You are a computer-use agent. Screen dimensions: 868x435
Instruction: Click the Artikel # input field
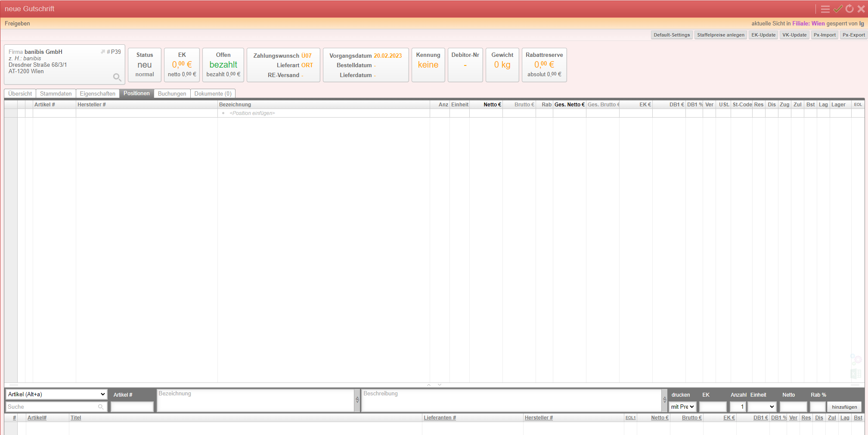click(132, 407)
